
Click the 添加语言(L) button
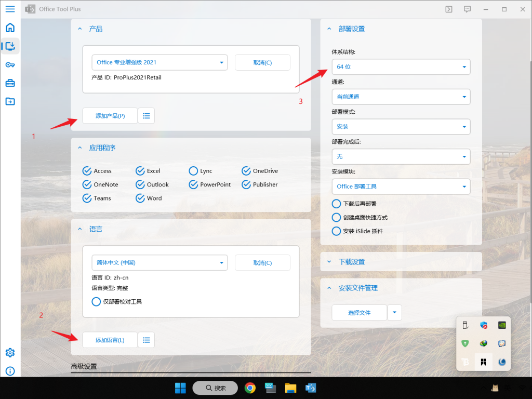coord(110,340)
